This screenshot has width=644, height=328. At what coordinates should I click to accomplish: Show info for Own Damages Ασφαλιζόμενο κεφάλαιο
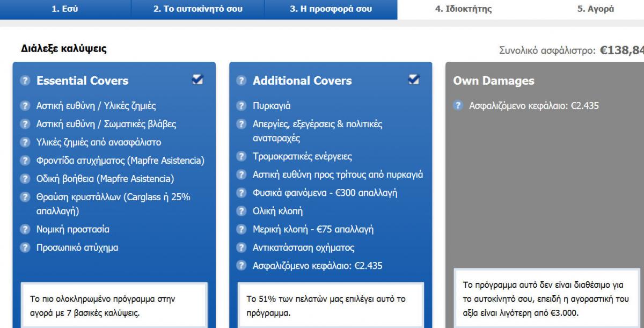point(458,106)
